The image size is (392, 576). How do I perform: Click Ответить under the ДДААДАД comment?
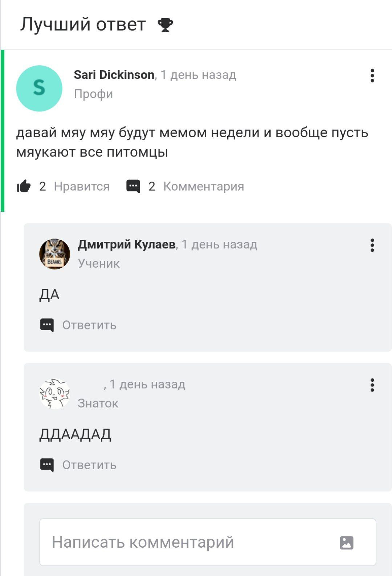tap(89, 465)
